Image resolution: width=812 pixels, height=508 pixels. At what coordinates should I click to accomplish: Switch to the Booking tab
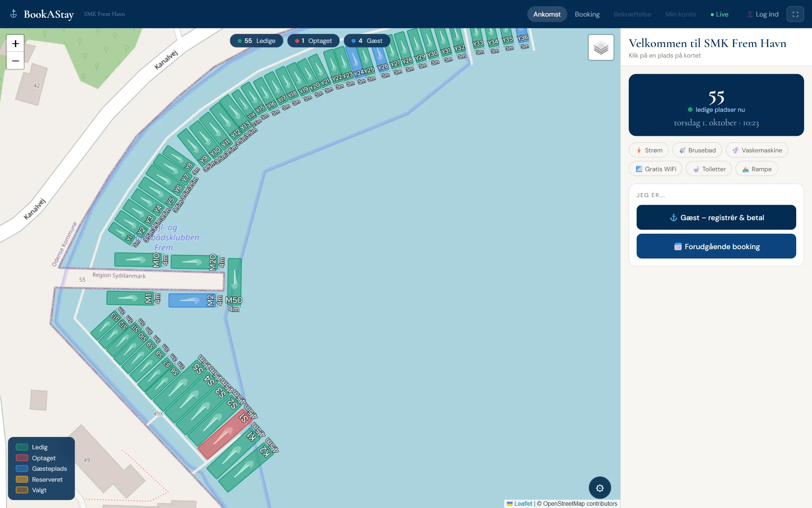pos(587,14)
